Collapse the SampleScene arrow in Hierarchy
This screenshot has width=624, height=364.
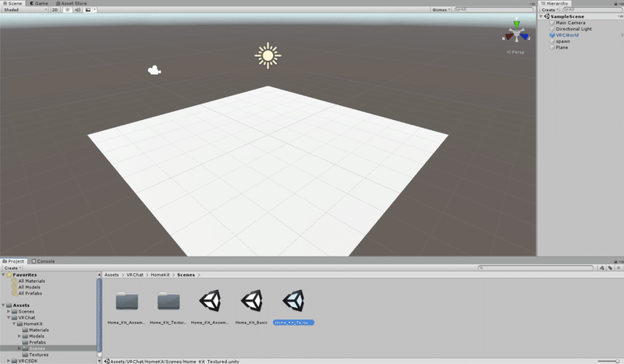[x=541, y=16]
